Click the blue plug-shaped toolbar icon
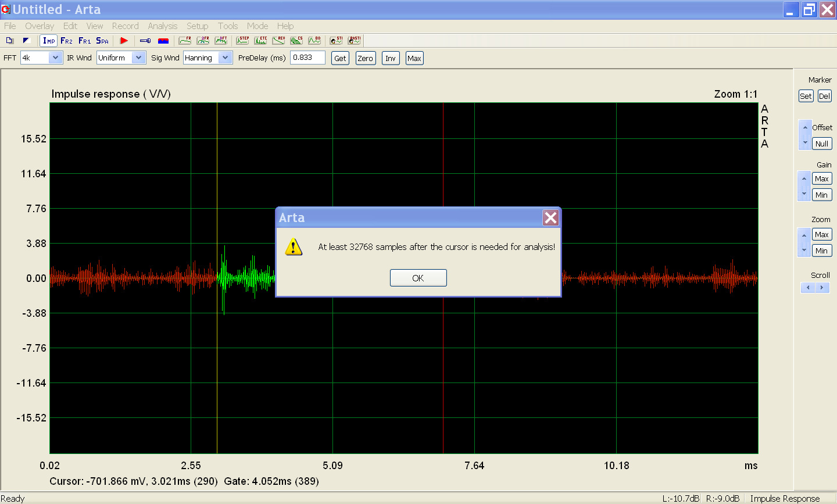This screenshot has height=504, width=837. click(x=146, y=41)
